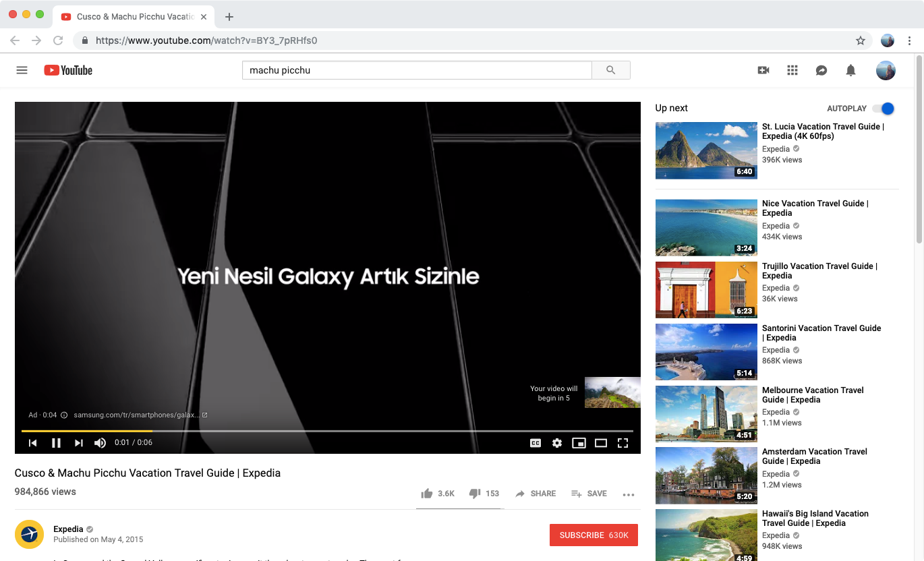Viewport: 924px width, 561px height.
Task: Click the Published on May 4, 2015 text
Action: [x=98, y=539]
